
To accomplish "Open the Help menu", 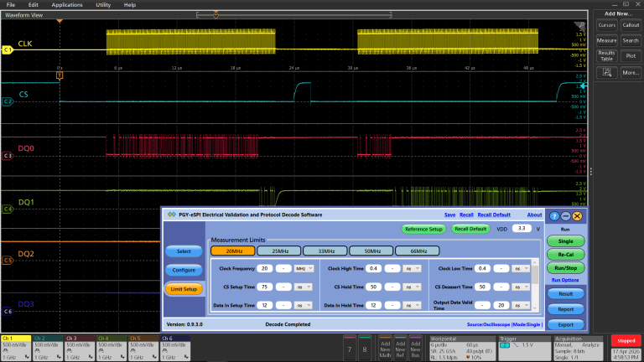I will click(130, 5).
